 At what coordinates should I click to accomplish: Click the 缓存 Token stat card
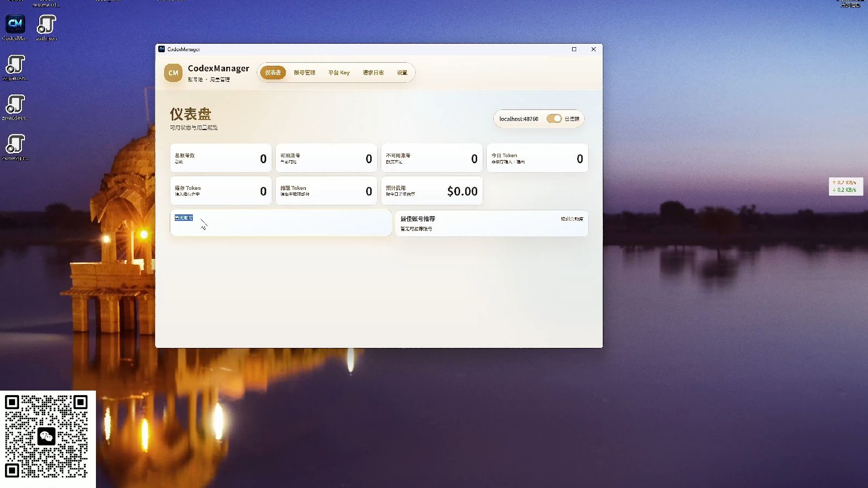[x=221, y=191]
